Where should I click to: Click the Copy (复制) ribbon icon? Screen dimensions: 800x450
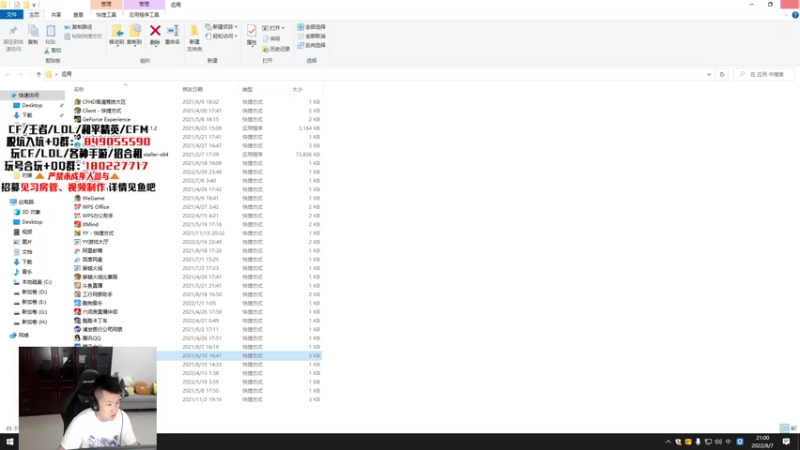[33, 32]
